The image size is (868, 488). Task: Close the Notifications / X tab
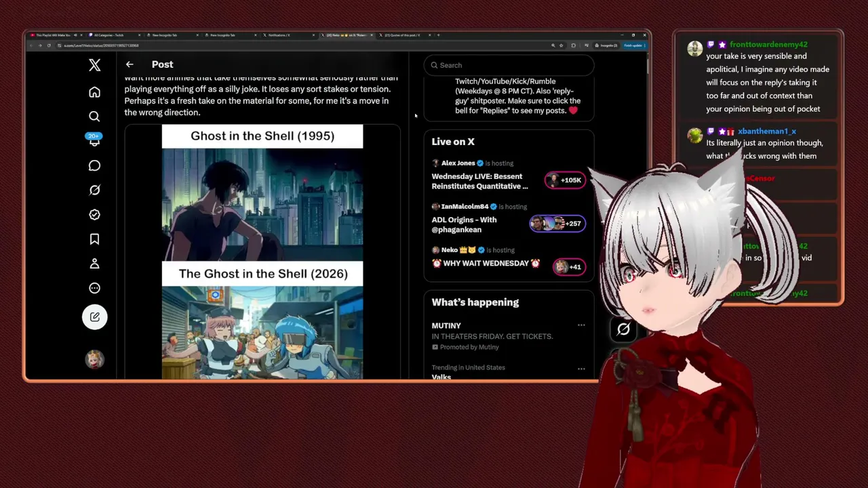coord(313,35)
